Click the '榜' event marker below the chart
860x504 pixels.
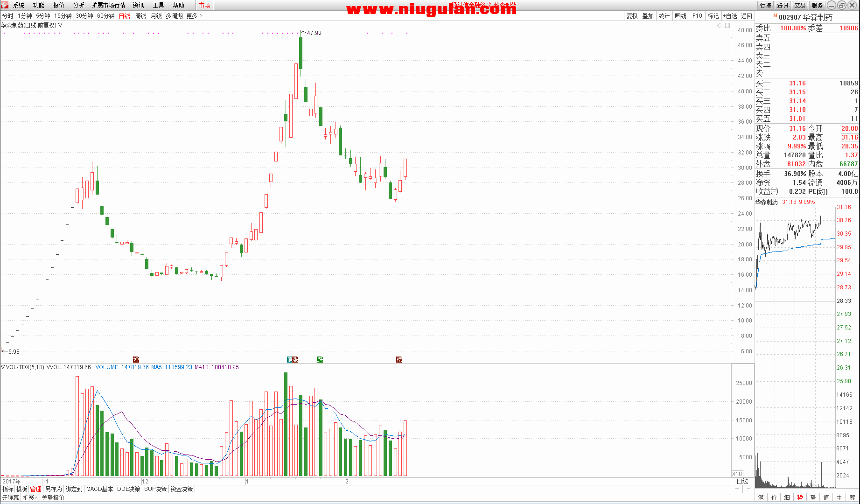point(399,359)
